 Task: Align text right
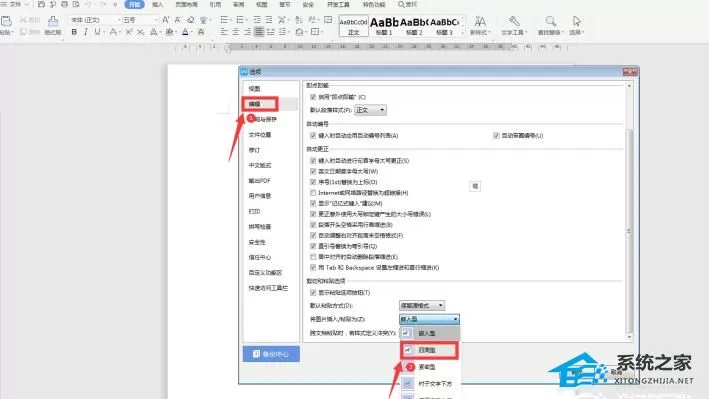[x=247, y=32]
